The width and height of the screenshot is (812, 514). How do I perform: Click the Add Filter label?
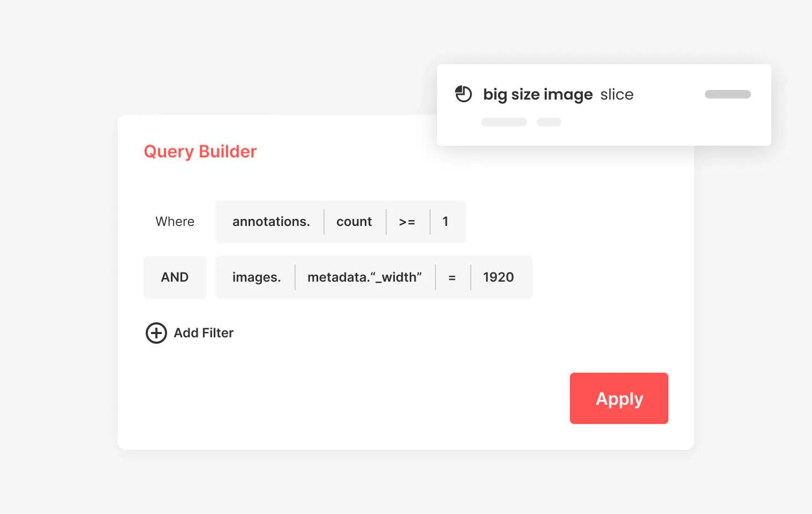pos(204,333)
